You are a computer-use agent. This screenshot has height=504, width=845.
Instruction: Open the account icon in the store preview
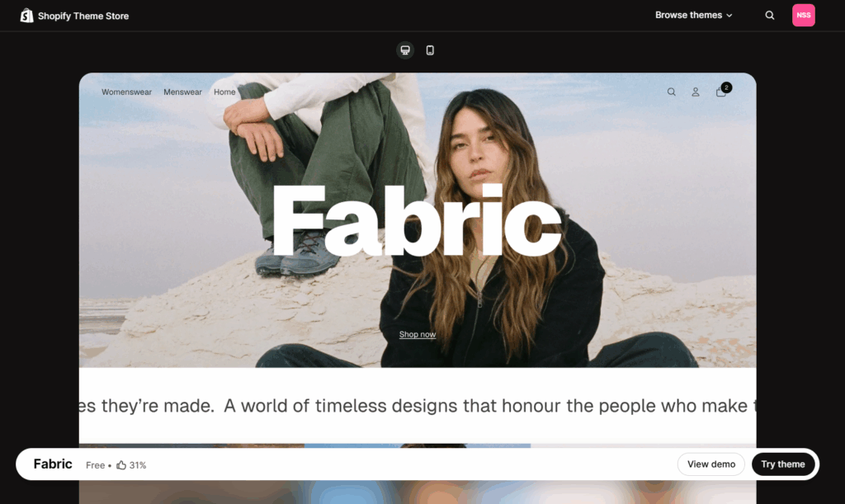(x=696, y=92)
